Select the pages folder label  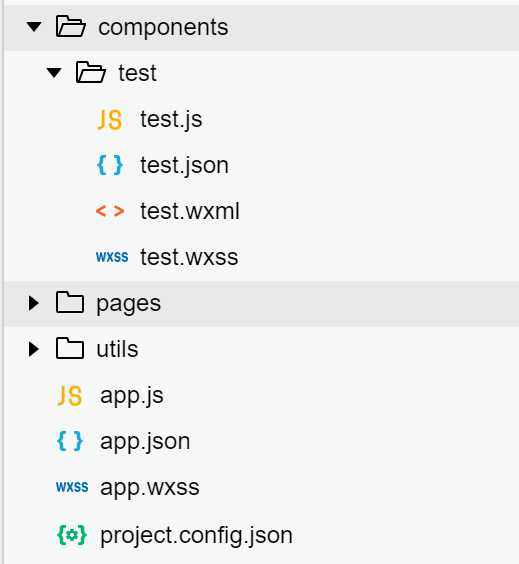point(128,304)
